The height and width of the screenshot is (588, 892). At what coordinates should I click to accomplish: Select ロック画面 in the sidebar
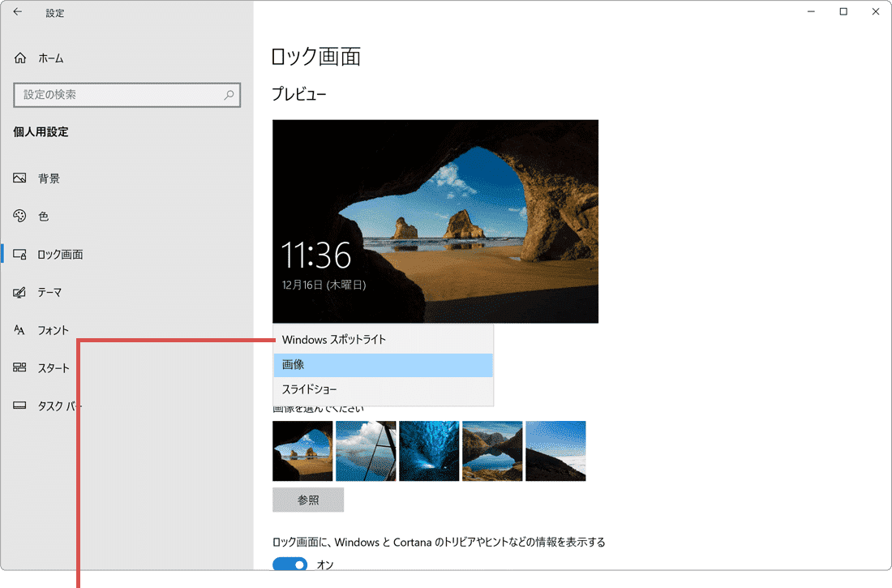pos(59,255)
